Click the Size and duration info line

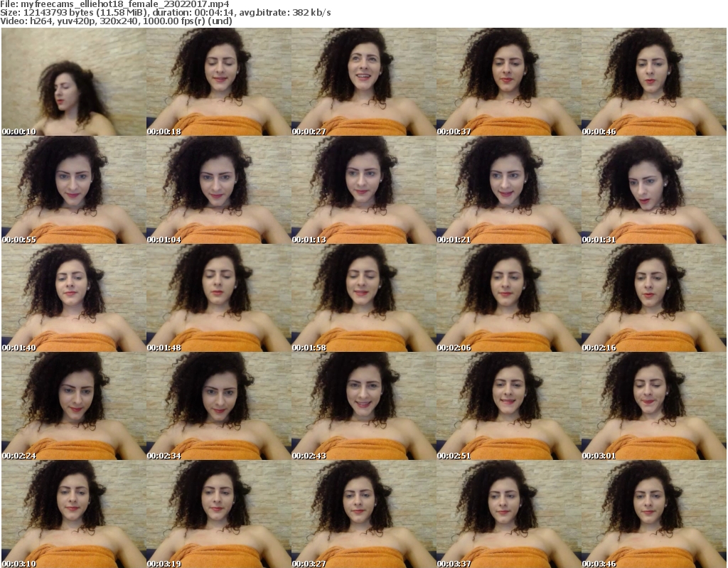[165, 13]
